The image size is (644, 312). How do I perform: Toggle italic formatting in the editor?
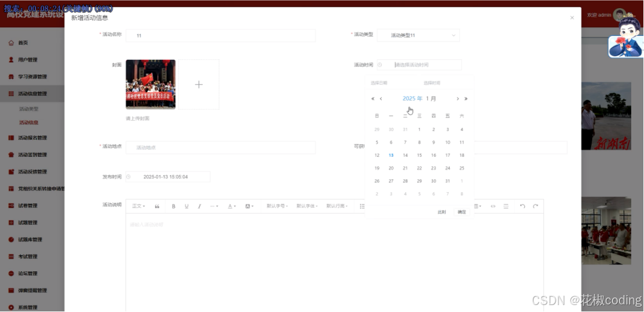[x=199, y=206]
